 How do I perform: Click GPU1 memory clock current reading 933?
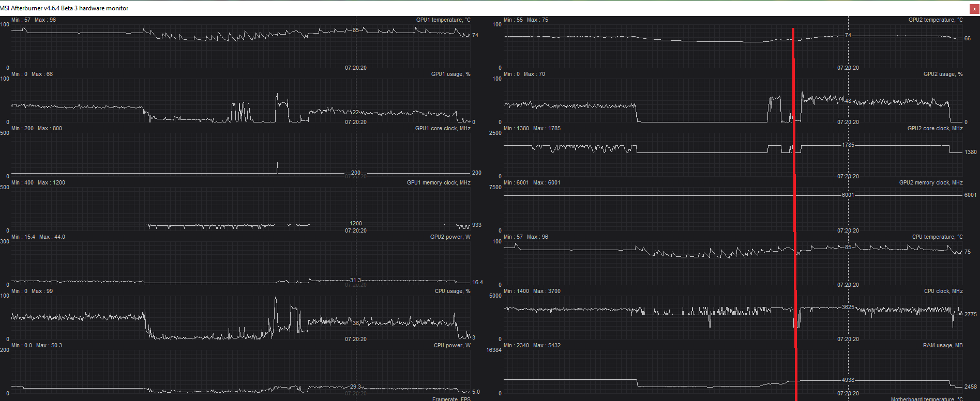point(477,225)
